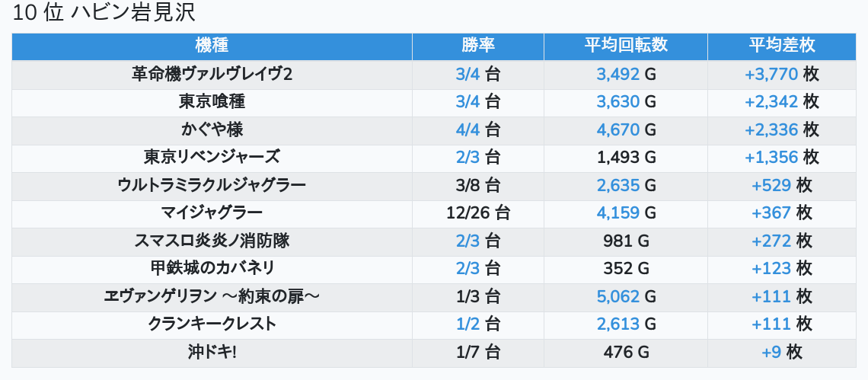Select the 東京リベンジャーズ machine name

pyautogui.click(x=212, y=158)
